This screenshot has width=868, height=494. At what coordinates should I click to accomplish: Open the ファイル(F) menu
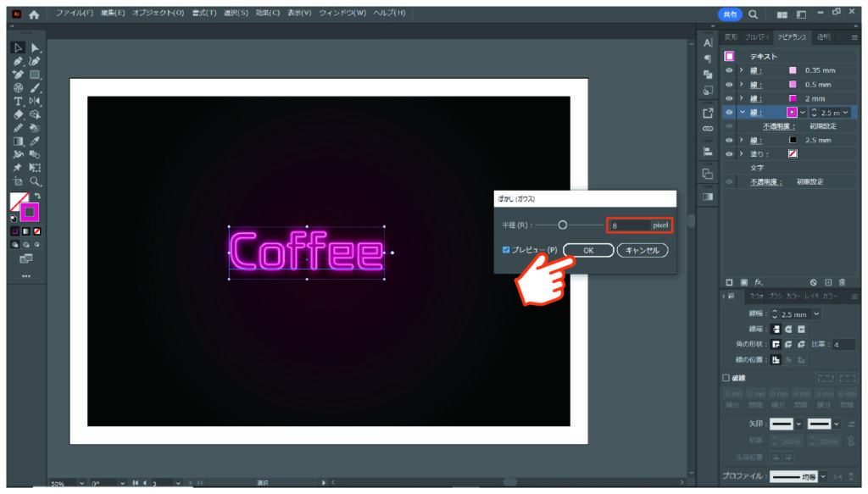click(75, 13)
